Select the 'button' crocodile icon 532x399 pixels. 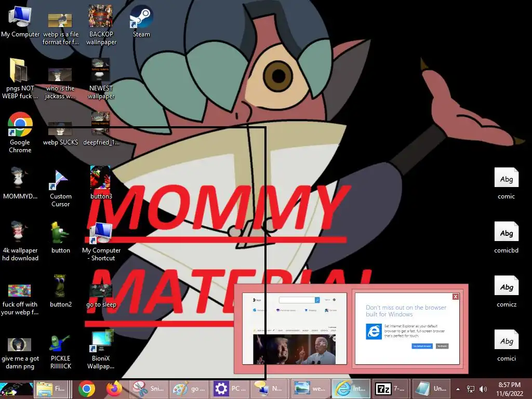(x=60, y=237)
